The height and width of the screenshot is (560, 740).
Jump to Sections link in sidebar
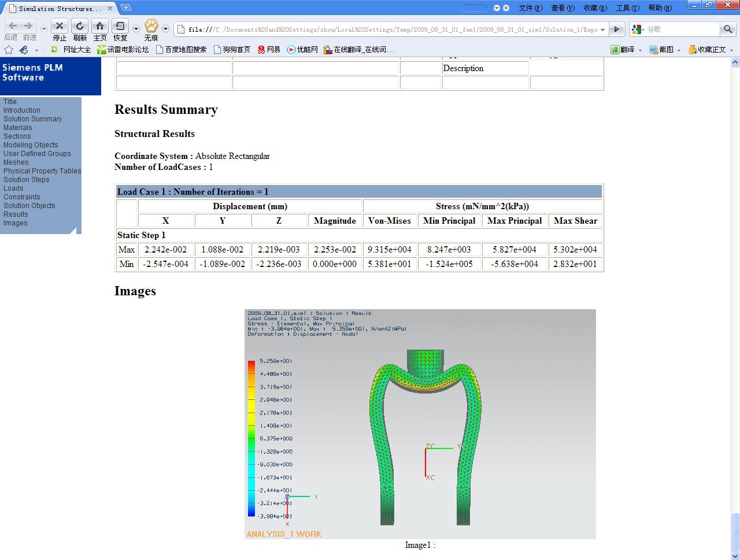[x=17, y=136]
